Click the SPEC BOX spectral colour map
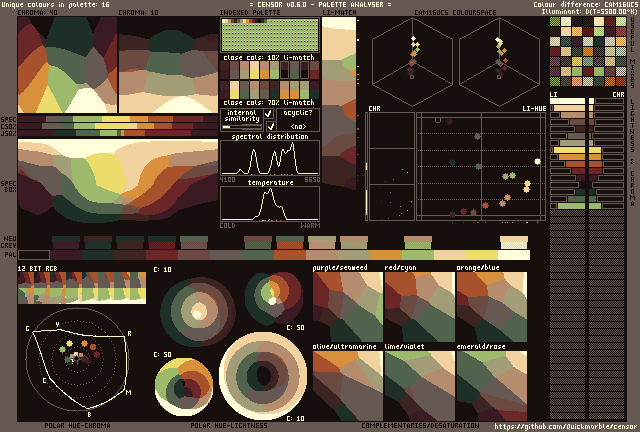The width and height of the screenshot is (640, 432). click(118, 181)
